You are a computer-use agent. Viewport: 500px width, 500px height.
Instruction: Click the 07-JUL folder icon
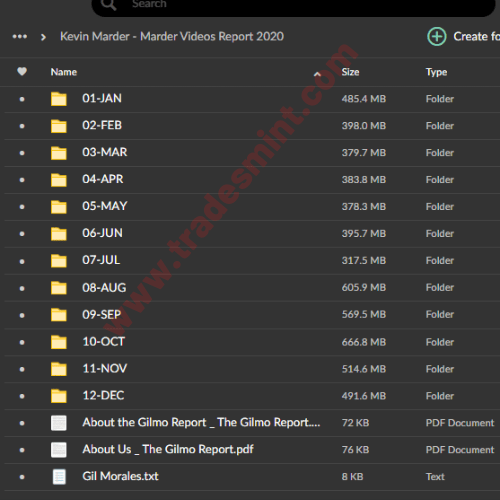coord(59,261)
